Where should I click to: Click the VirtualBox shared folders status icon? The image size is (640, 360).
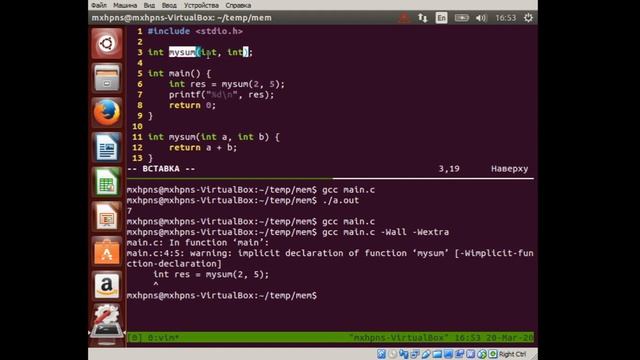coord(437,354)
